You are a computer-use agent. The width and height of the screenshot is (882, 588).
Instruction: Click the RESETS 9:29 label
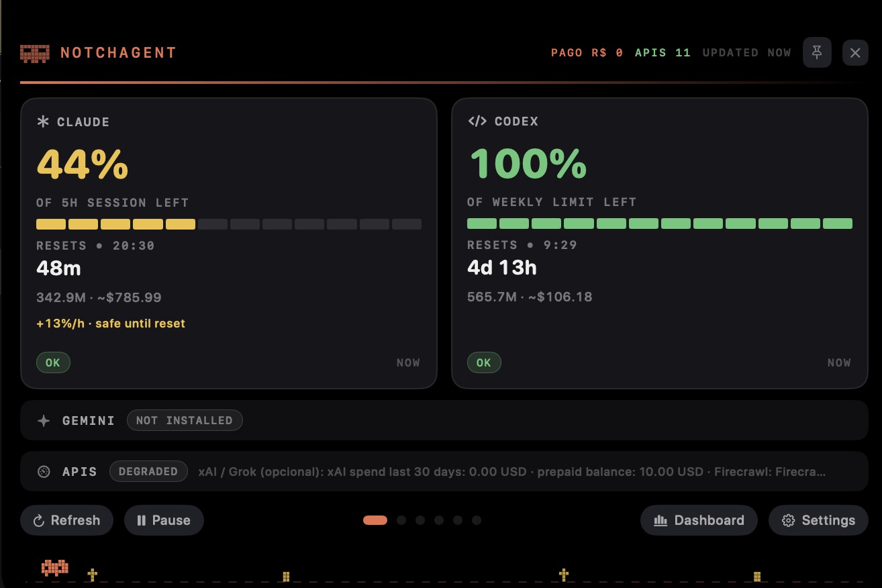click(522, 245)
